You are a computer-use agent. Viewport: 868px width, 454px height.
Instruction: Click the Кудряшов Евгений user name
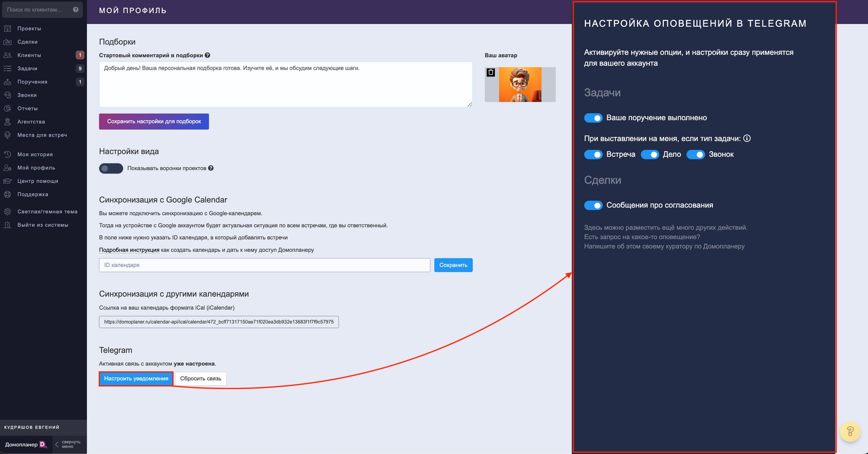pyautogui.click(x=32, y=427)
